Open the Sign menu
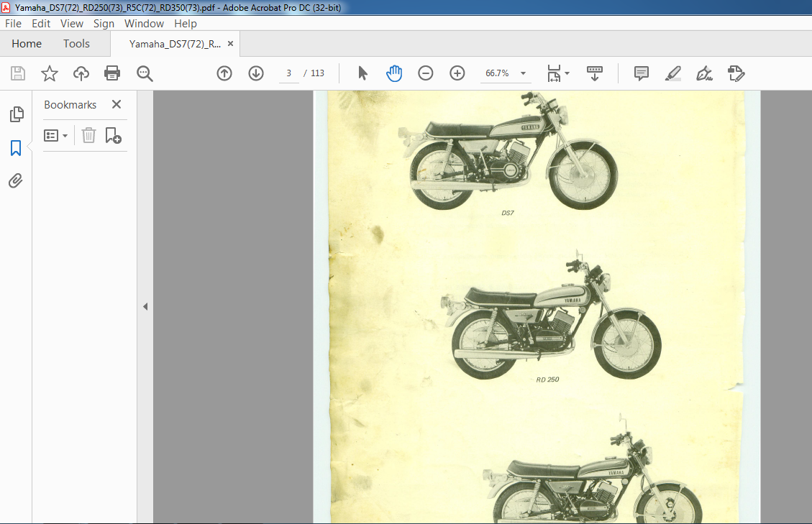Screen dimensions: 812x524 pos(104,23)
